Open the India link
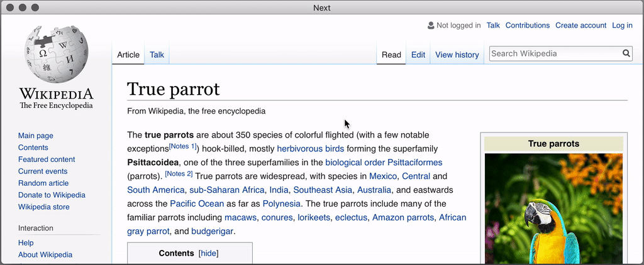This screenshot has width=644, height=265. point(279,190)
